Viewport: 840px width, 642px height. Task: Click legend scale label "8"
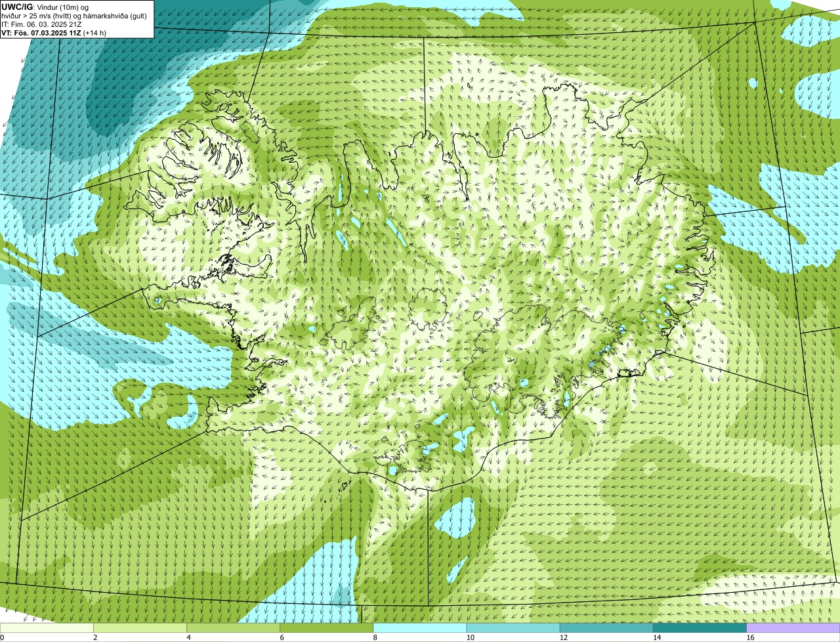[x=375, y=637]
